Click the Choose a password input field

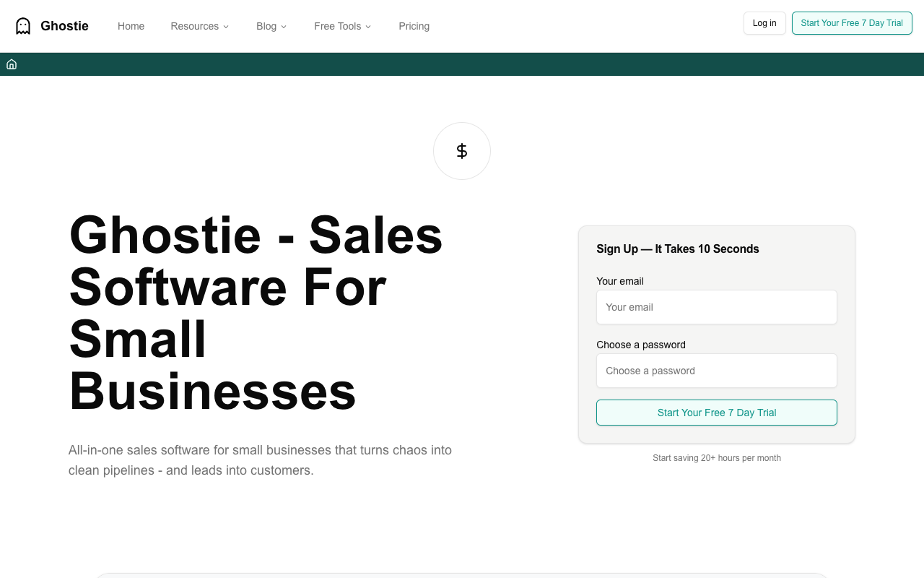[716, 371]
